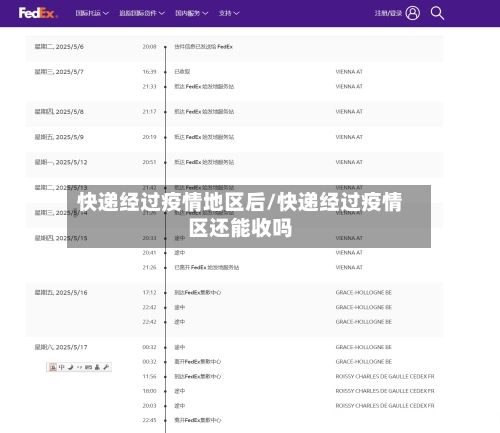Click VIENNA AT location for 21:17 entry
The width and height of the screenshot is (500, 433).
[349, 112]
